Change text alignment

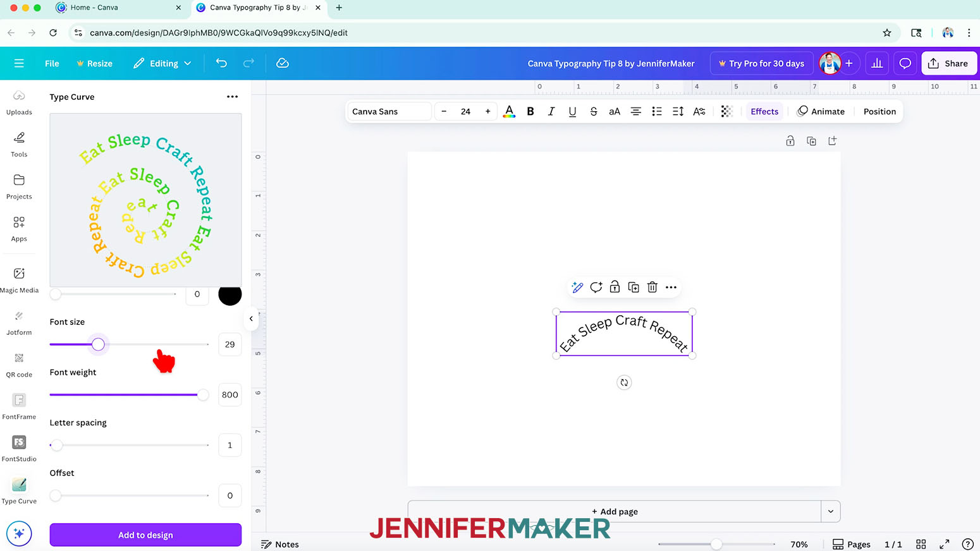(x=635, y=111)
